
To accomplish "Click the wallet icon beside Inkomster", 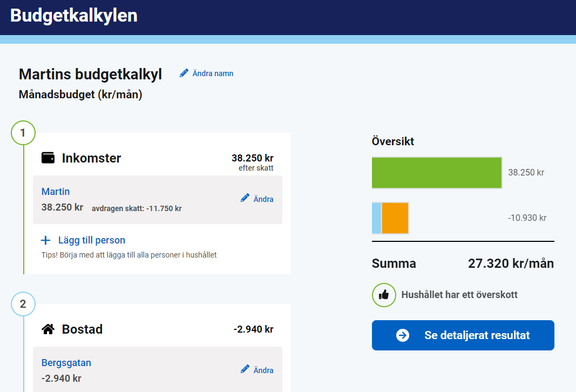I will tap(48, 157).
